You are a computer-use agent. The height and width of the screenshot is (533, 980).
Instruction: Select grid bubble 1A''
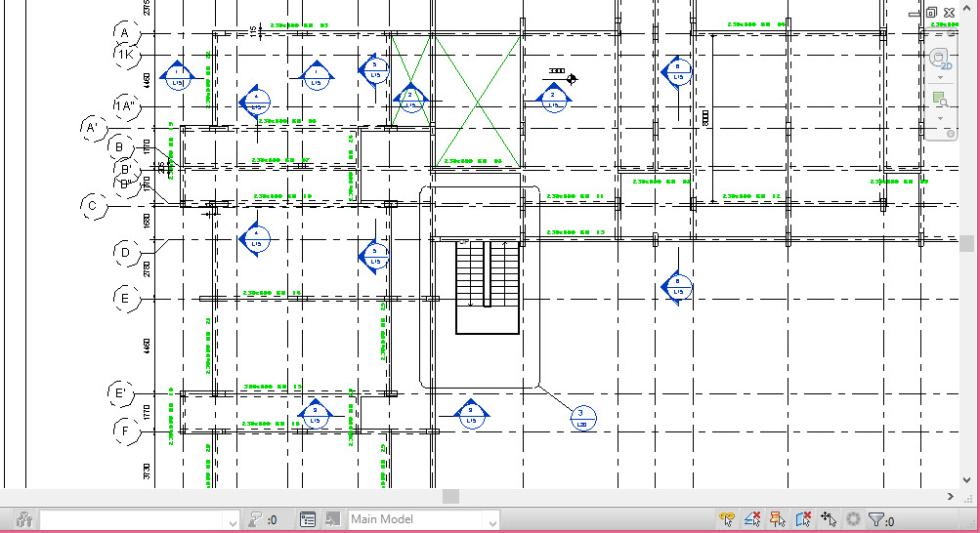click(x=126, y=106)
